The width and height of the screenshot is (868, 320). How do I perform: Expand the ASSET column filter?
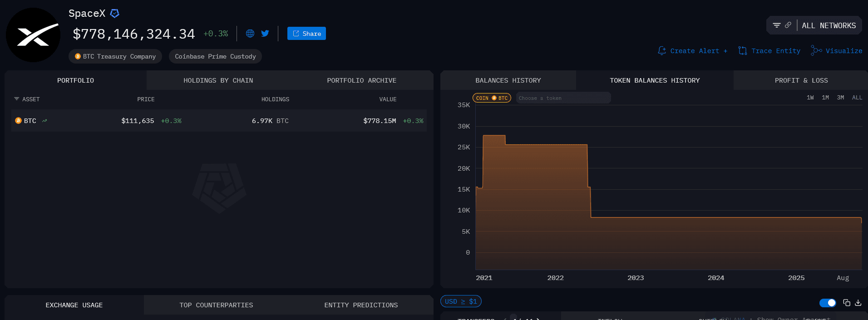pyautogui.click(x=17, y=99)
